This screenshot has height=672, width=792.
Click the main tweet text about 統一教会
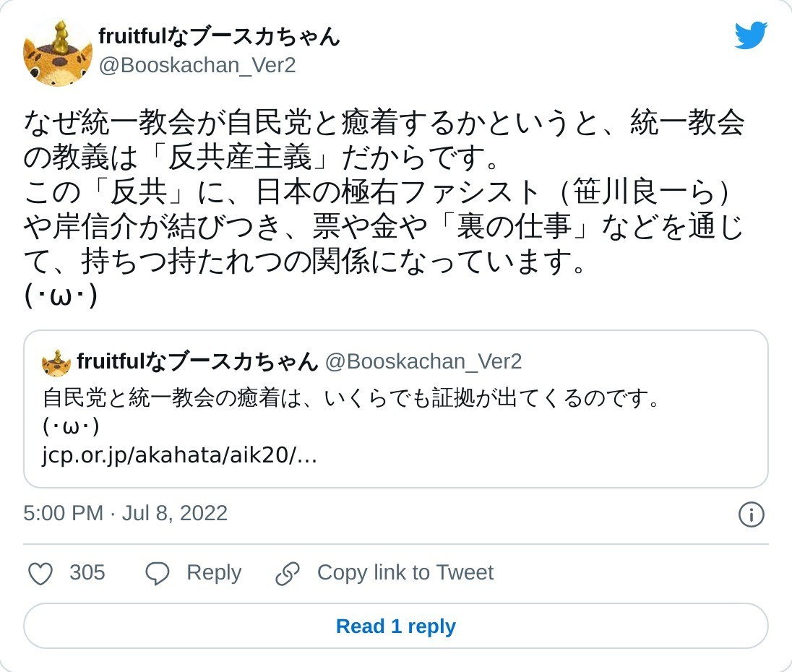point(384,193)
